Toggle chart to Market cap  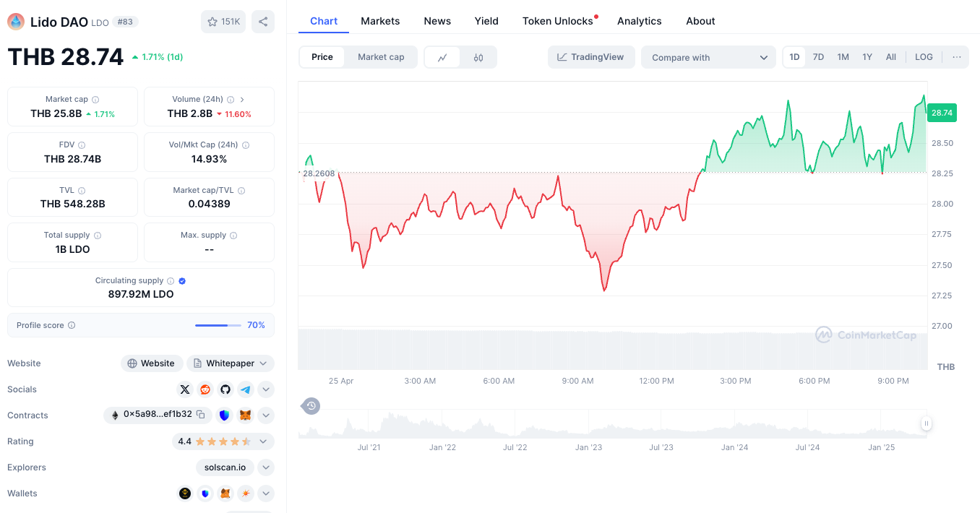coord(381,57)
